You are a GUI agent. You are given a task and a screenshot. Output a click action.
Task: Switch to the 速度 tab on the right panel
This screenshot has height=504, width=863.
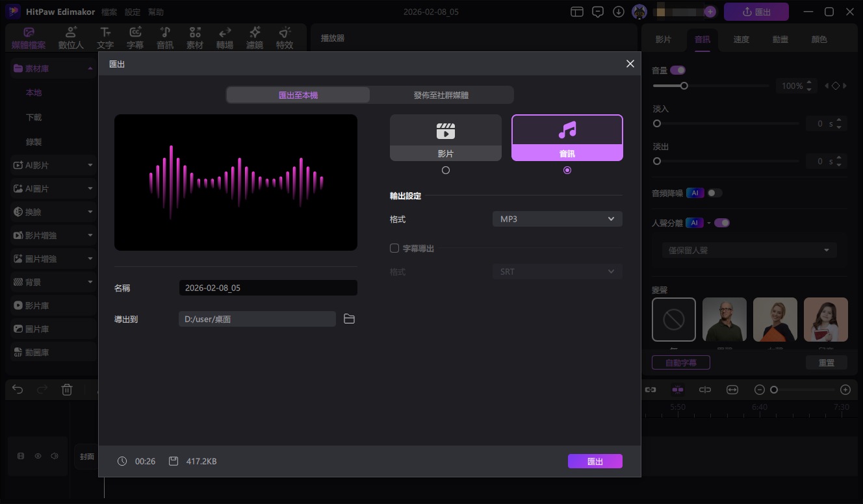[741, 39]
